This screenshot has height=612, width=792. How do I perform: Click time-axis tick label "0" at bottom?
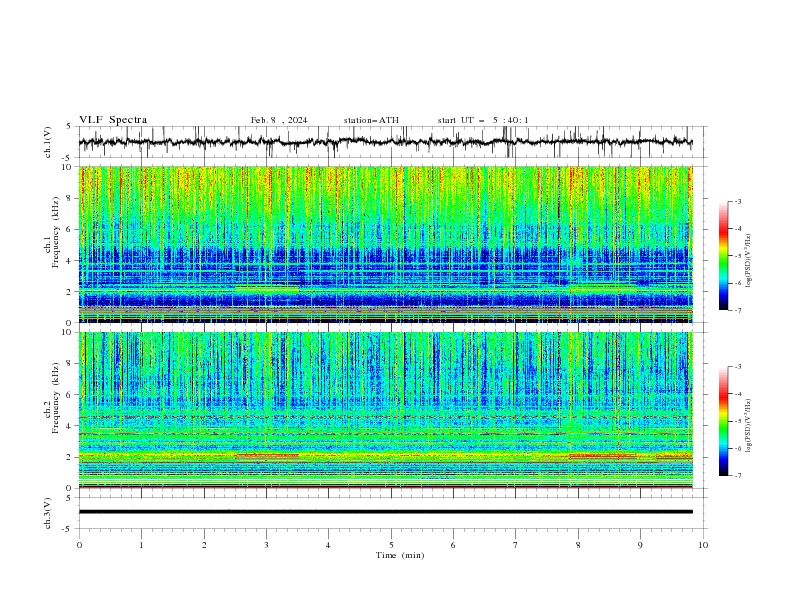[79, 545]
